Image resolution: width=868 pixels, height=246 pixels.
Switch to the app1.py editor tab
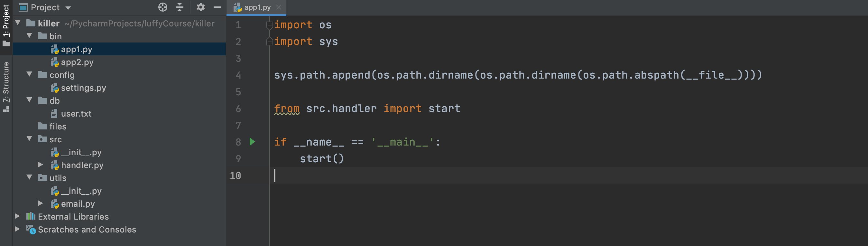click(x=256, y=7)
